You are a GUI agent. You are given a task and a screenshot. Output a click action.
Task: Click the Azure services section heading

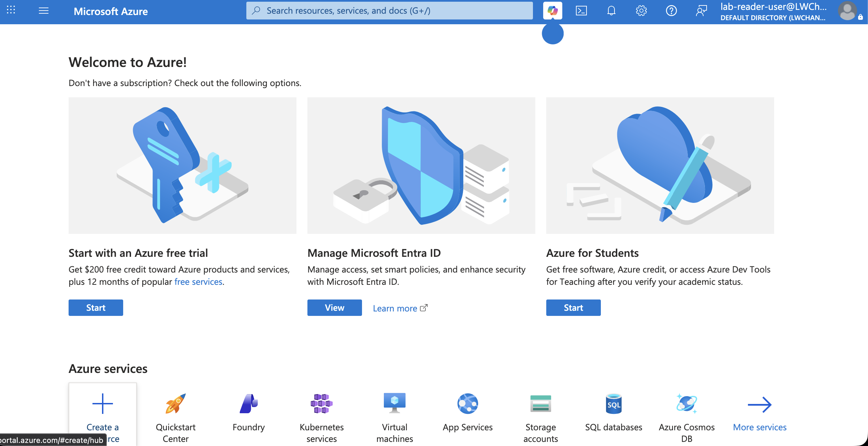(x=108, y=369)
